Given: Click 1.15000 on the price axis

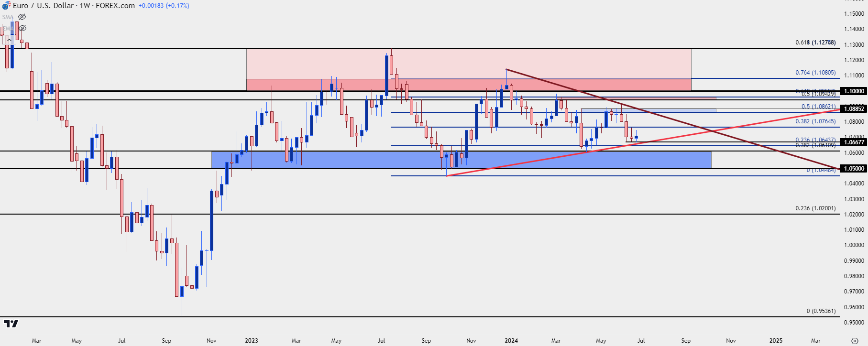Looking at the screenshot, I should pos(854,14).
